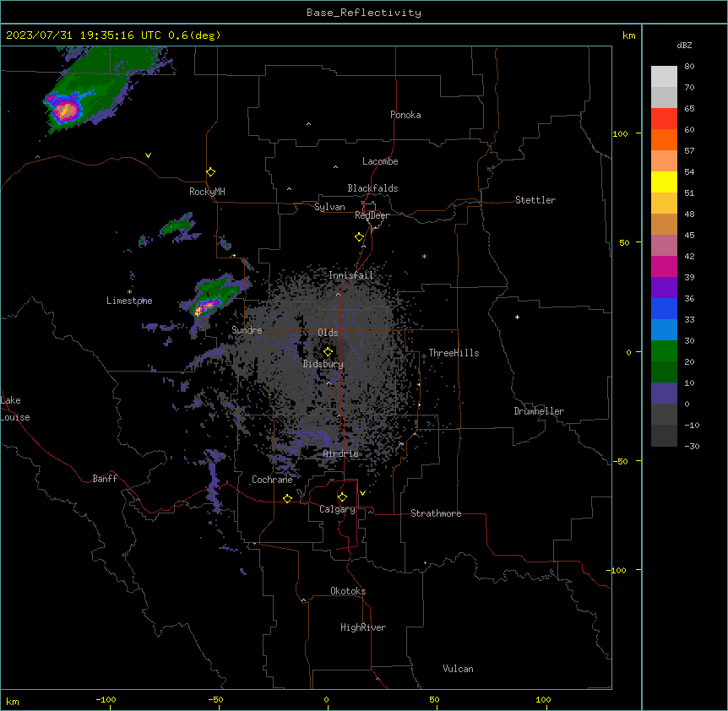
Task: Click the HighRiver label
Action: (363, 627)
